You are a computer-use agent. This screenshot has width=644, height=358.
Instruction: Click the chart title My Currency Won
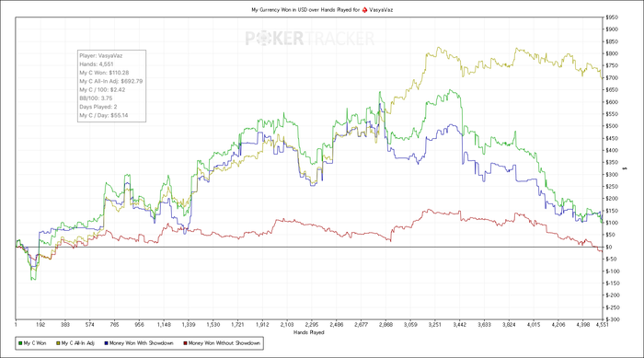(x=305, y=10)
